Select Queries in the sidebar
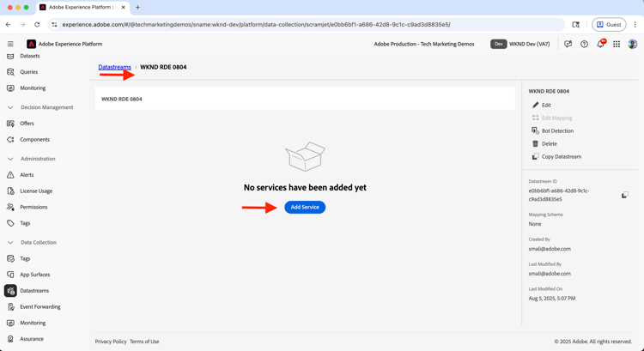This screenshot has width=644, height=351. (28, 72)
